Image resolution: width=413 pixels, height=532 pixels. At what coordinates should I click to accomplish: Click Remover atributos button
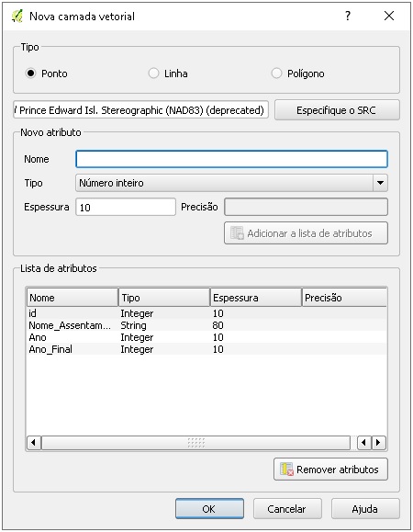(x=330, y=470)
